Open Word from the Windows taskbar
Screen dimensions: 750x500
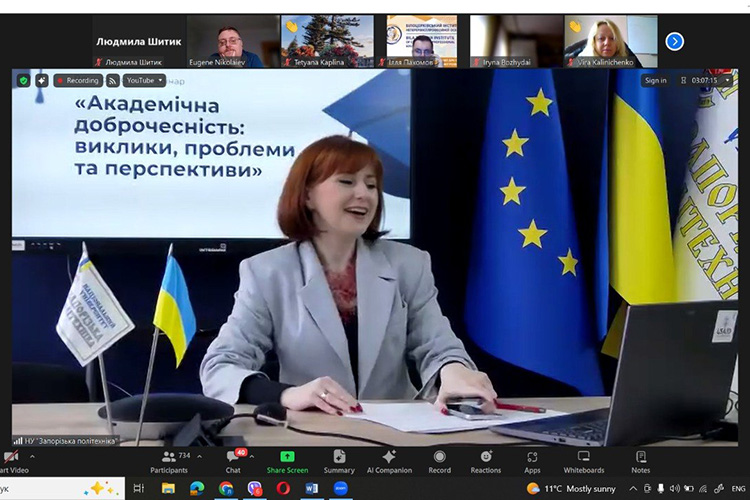(x=311, y=488)
